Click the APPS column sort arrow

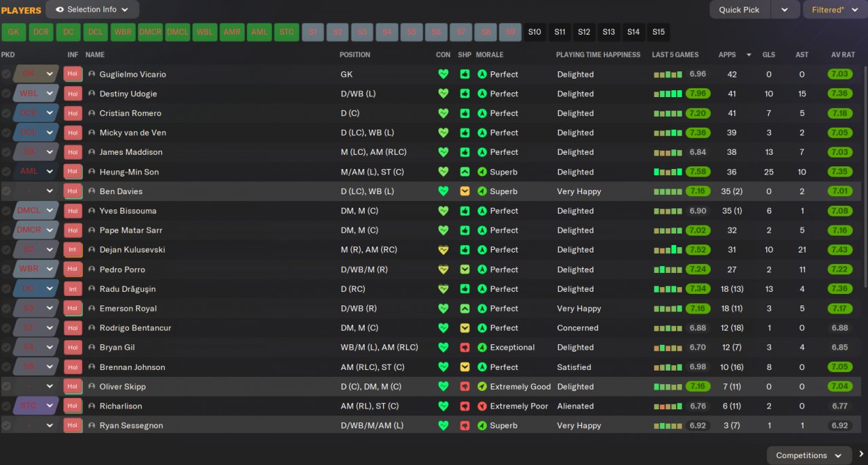coord(749,55)
